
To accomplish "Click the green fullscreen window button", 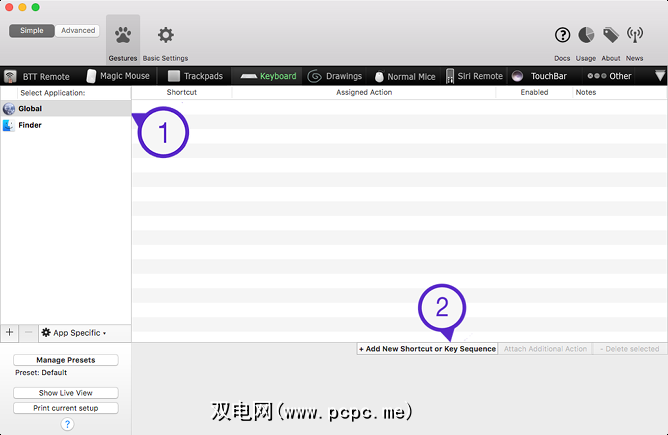I will pos(36,7).
